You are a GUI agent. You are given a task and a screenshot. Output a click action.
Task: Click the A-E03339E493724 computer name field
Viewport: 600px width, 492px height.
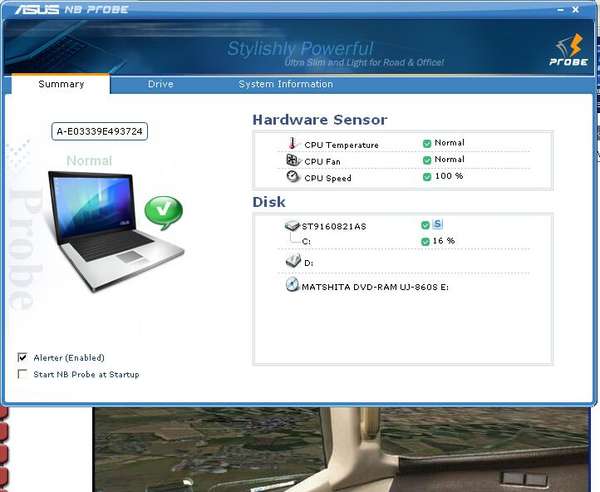(x=99, y=131)
